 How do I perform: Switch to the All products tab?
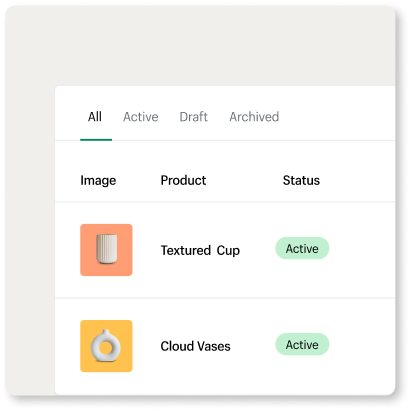pos(95,117)
